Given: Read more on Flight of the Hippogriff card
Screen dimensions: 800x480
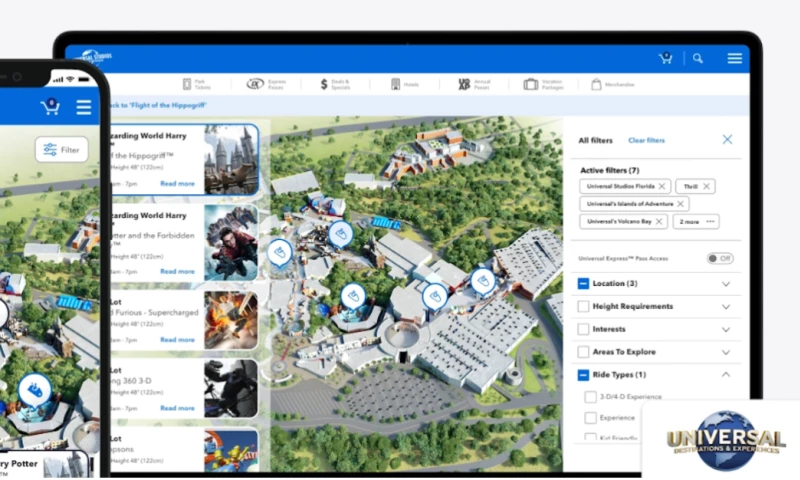Looking at the screenshot, I should pos(177,184).
